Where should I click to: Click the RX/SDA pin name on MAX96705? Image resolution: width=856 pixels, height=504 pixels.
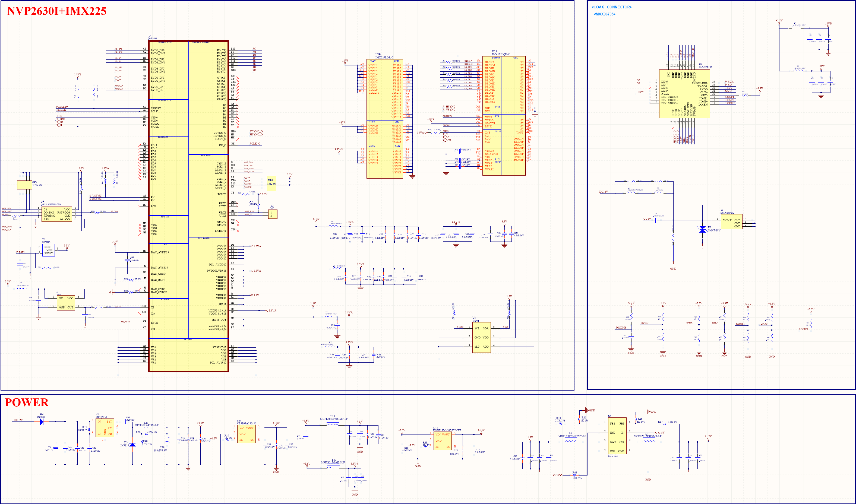tap(702, 86)
